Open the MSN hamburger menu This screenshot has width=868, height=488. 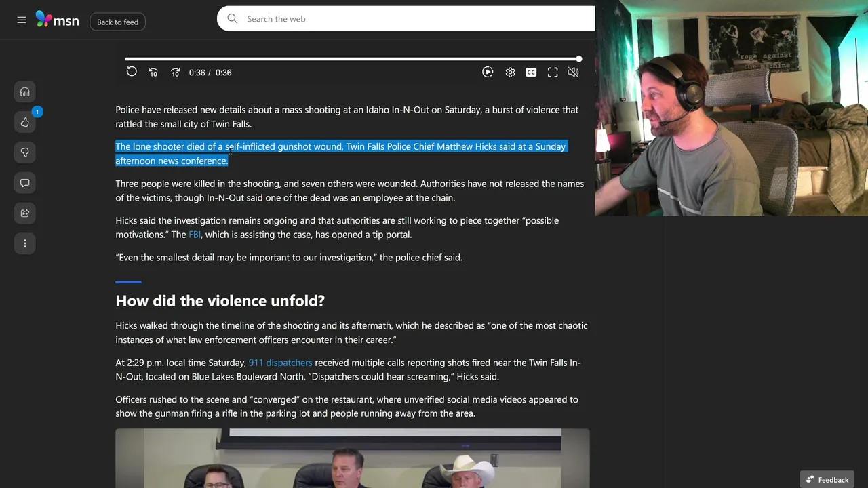(x=22, y=20)
